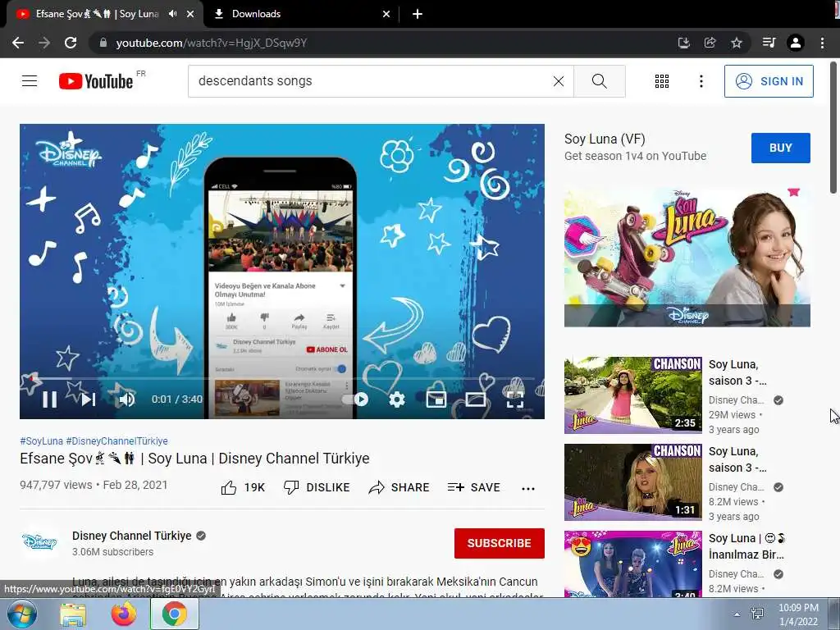Click the taskbar clock

point(798,614)
